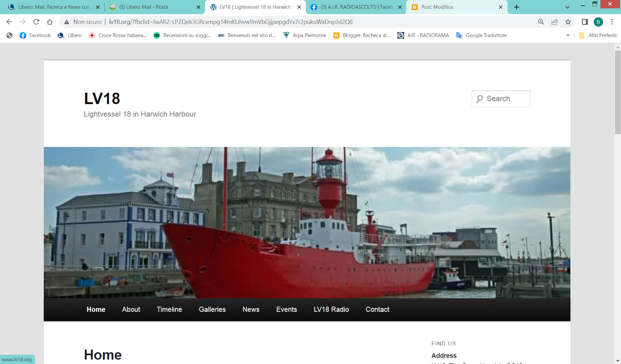Open the AIR - RADIORAMA bookmark
This screenshot has width=621, height=364.
pos(423,35)
